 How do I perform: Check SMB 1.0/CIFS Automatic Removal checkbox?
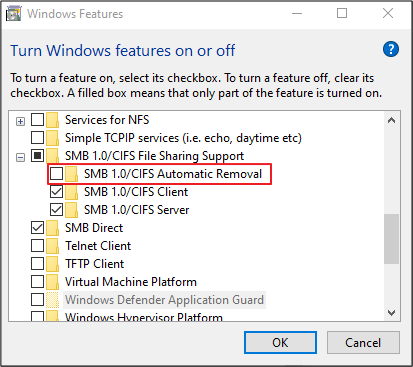[56, 174]
